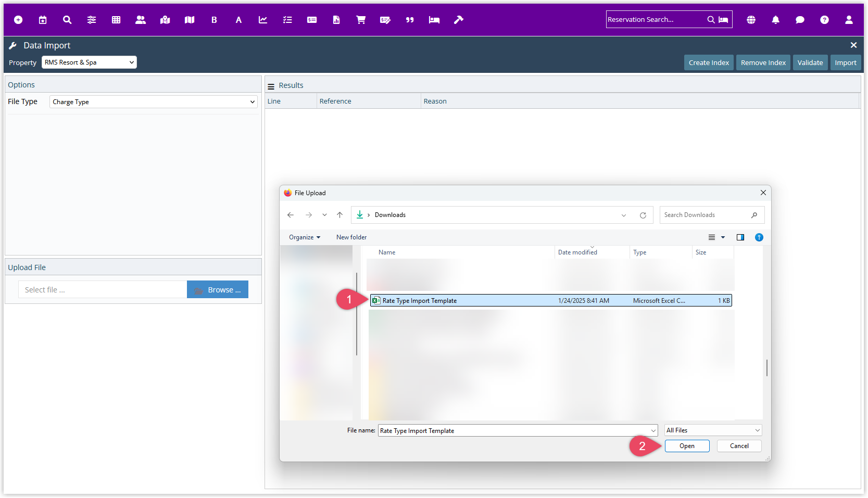868x498 pixels.
Task: Click New folder in File Upload dialog
Action: pos(351,237)
